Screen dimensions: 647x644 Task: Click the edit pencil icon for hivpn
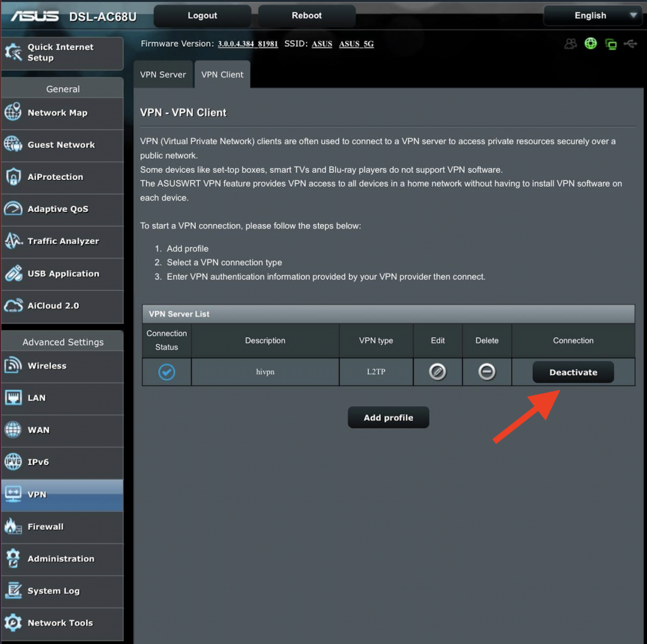437,372
